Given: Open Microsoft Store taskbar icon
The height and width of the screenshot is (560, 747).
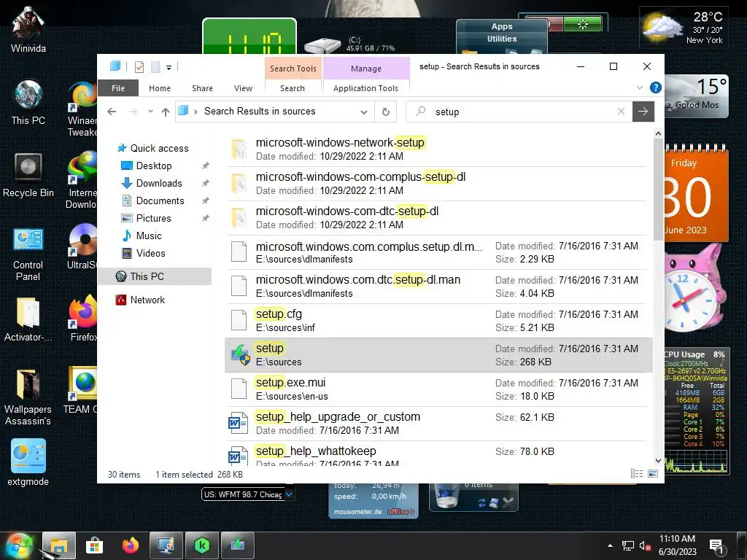Looking at the screenshot, I should (x=94, y=545).
